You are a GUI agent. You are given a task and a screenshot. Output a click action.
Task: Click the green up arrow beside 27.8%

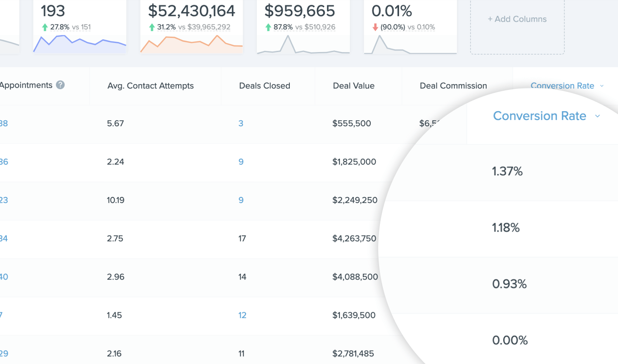point(45,27)
